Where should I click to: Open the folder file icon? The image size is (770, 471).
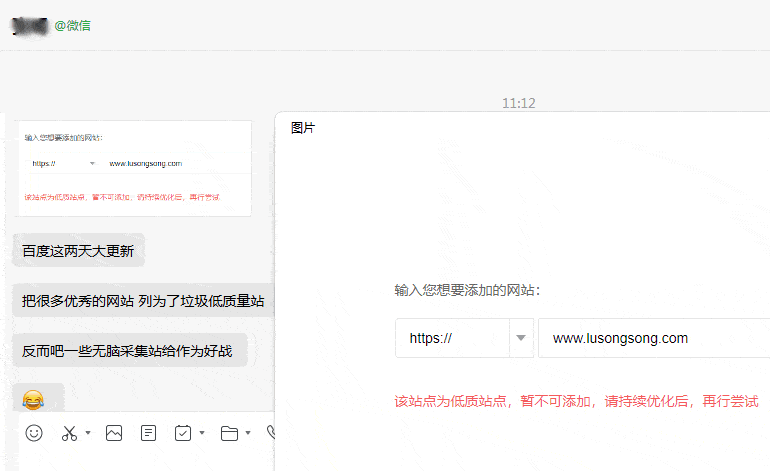pyautogui.click(x=229, y=433)
